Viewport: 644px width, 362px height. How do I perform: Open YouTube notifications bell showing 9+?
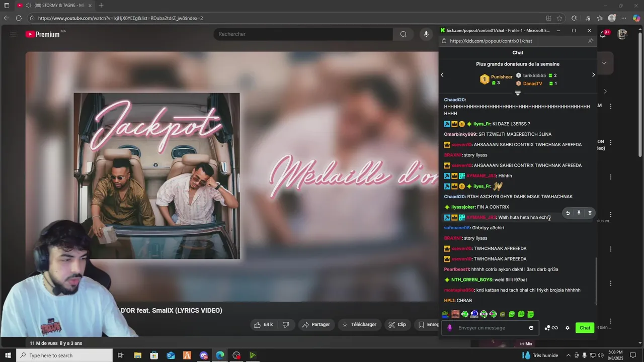[603, 34]
